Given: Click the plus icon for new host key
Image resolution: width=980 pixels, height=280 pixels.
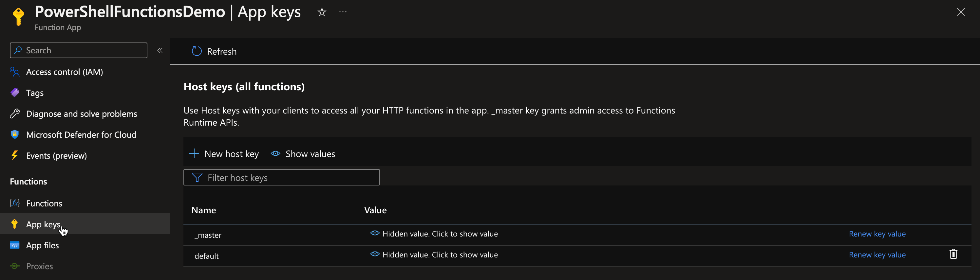Looking at the screenshot, I should pos(194,153).
